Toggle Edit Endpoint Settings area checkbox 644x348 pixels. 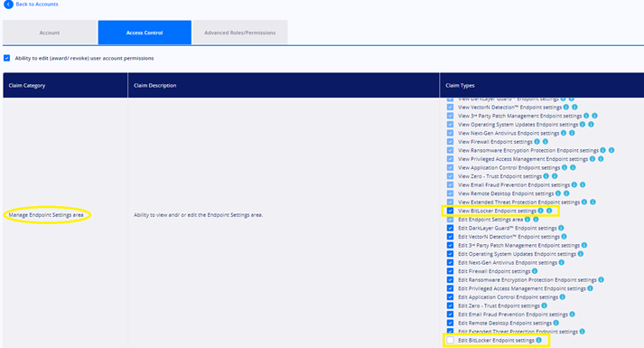coord(450,220)
